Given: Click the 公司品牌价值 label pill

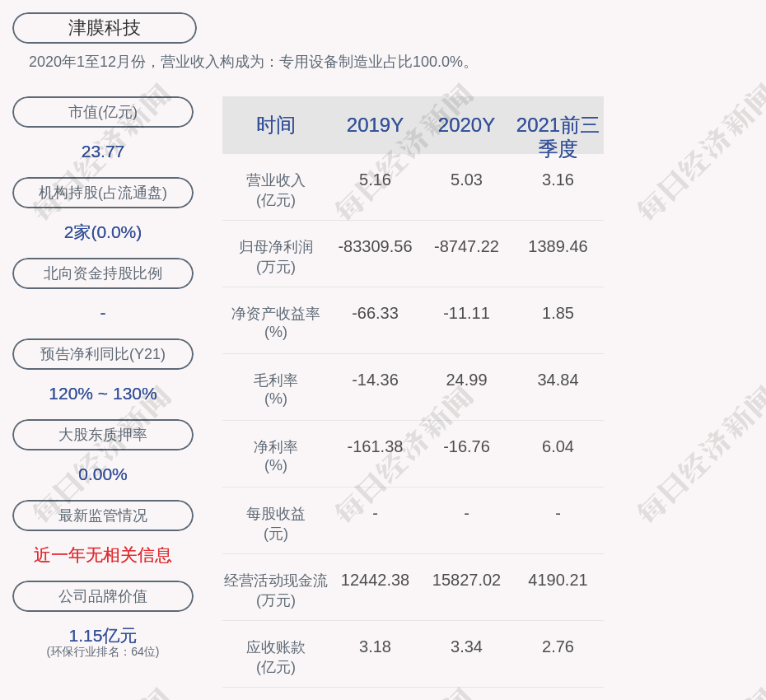Looking at the screenshot, I should (103, 596).
